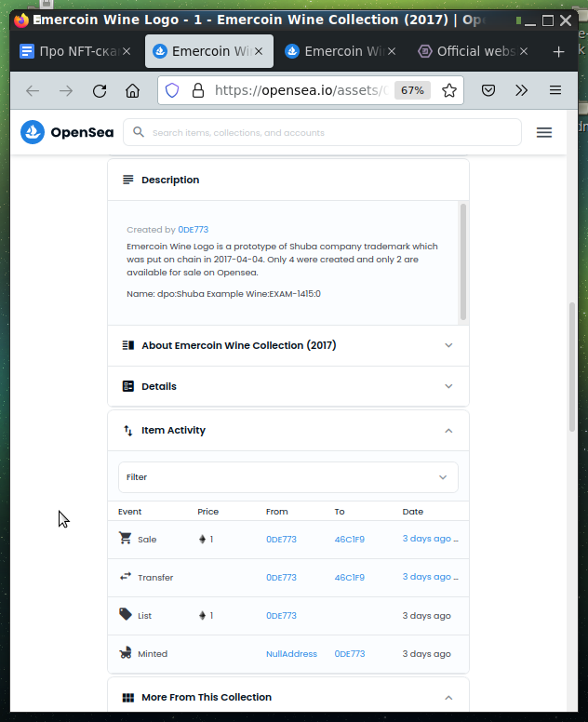Click the search magnifier icon
Screen dimensions: 588x722
pos(138,132)
